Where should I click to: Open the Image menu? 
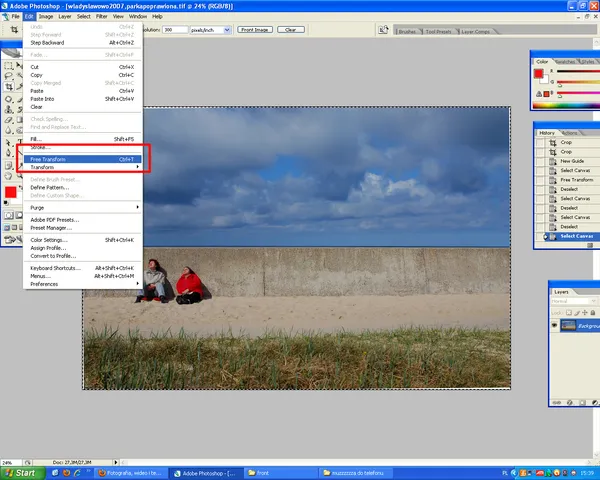point(46,16)
